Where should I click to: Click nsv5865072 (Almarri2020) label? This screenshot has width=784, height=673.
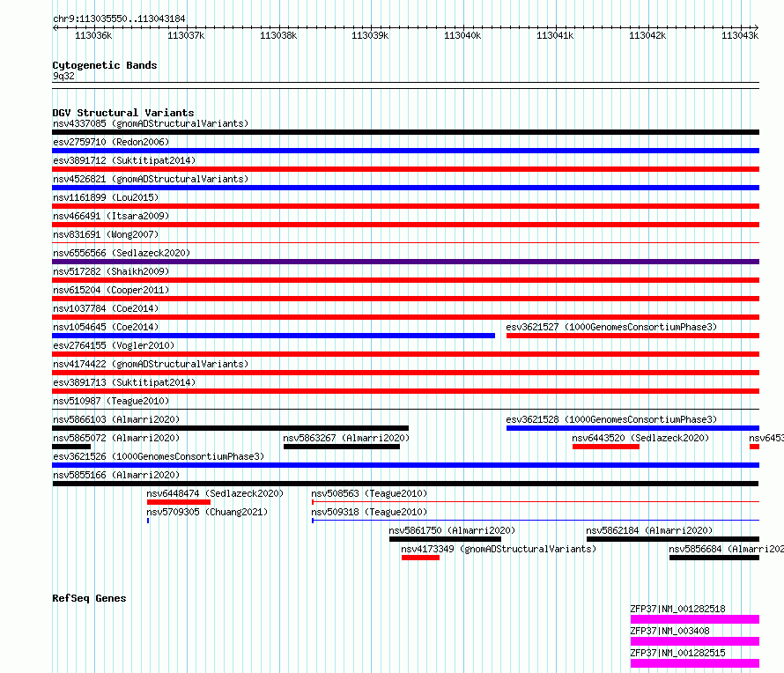(x=116, y=438)
